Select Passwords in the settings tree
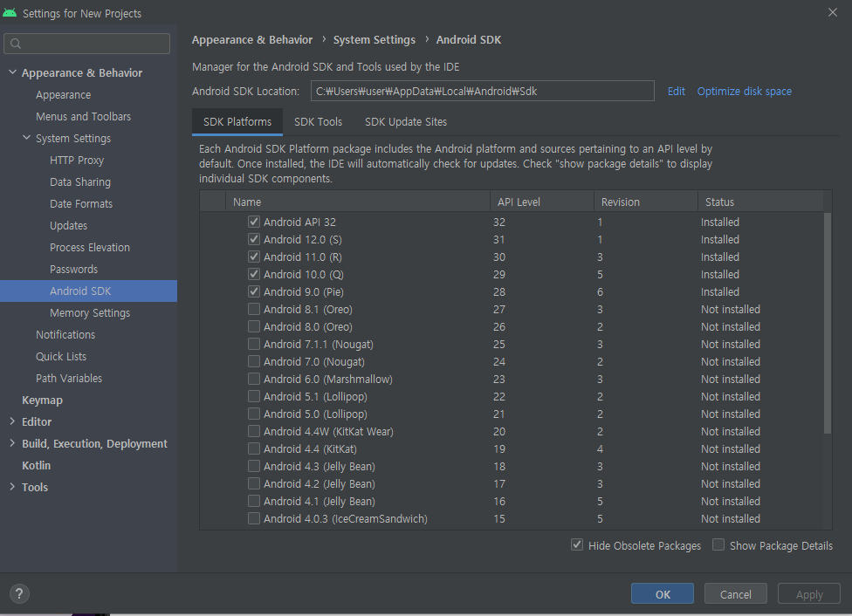Image resolution: width=852 pixels, height=616 pixels. (73, 269)
